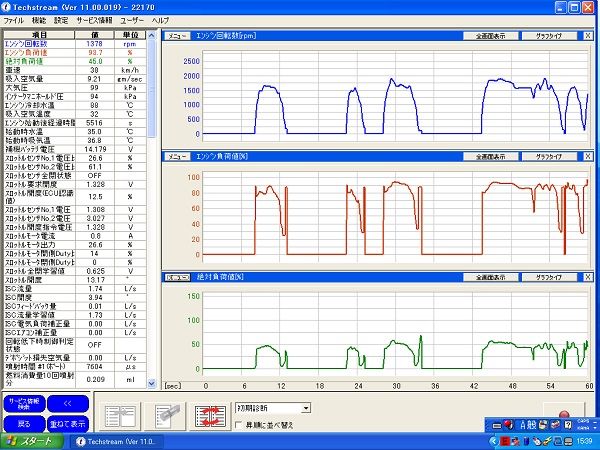Click the data list scroll down arrow
Viewport: 600px width, 450px height.
point(152,383)
